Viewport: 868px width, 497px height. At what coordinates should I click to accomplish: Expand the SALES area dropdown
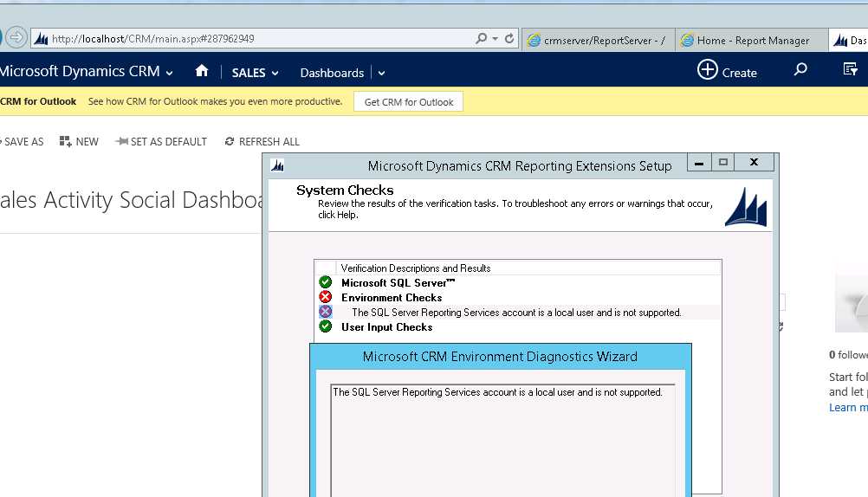(x=275, y=73)
